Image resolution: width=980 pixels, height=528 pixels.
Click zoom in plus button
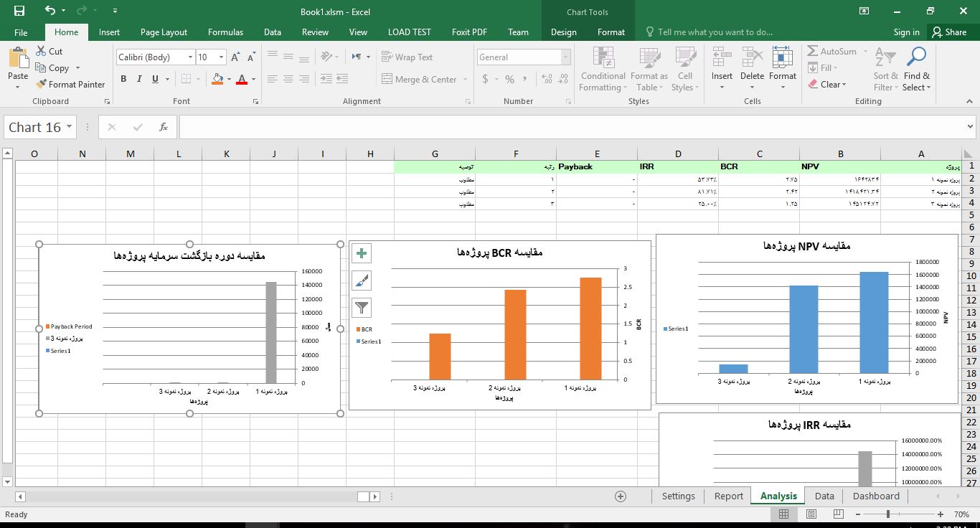point(941,514)
